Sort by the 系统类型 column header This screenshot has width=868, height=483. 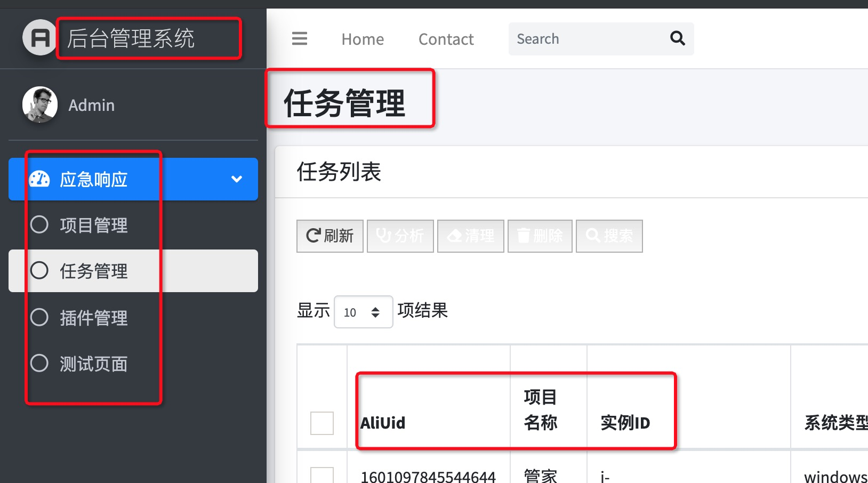click(830, 397)
